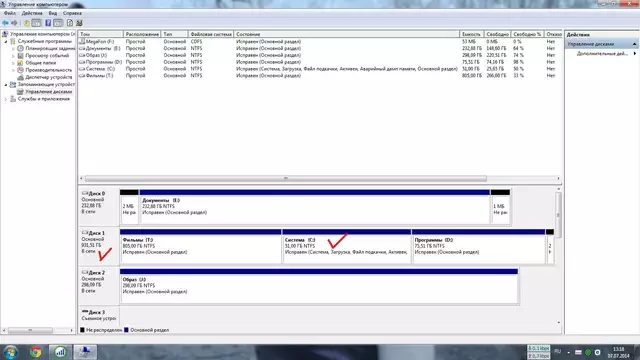The width and height of the screenshot is (640, 360).
Task: Open the Файл menu
Action: click(x=9, y=13)
